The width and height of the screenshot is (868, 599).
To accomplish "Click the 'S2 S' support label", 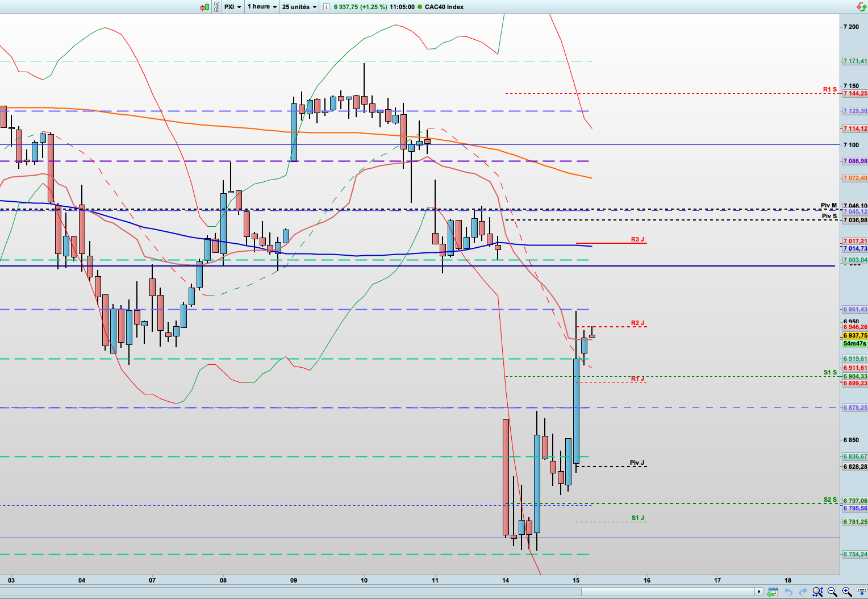I will pos(830,500).
